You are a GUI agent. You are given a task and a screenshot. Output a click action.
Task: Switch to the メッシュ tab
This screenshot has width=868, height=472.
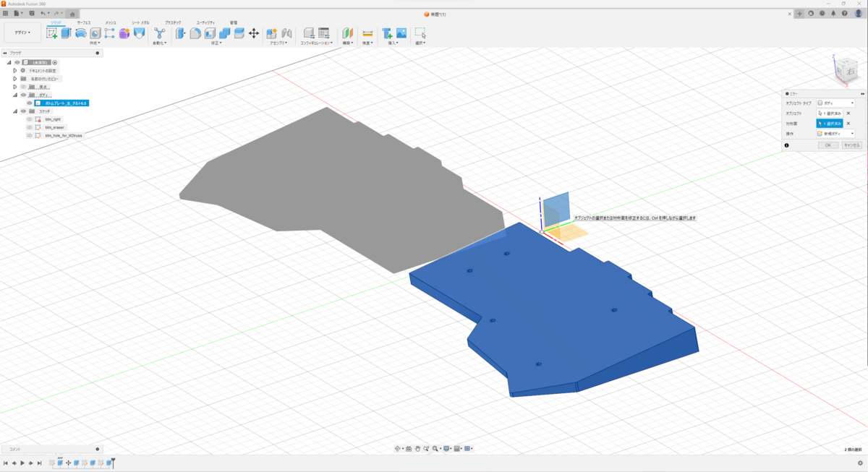pyautogui.click(x=111, y=23)
